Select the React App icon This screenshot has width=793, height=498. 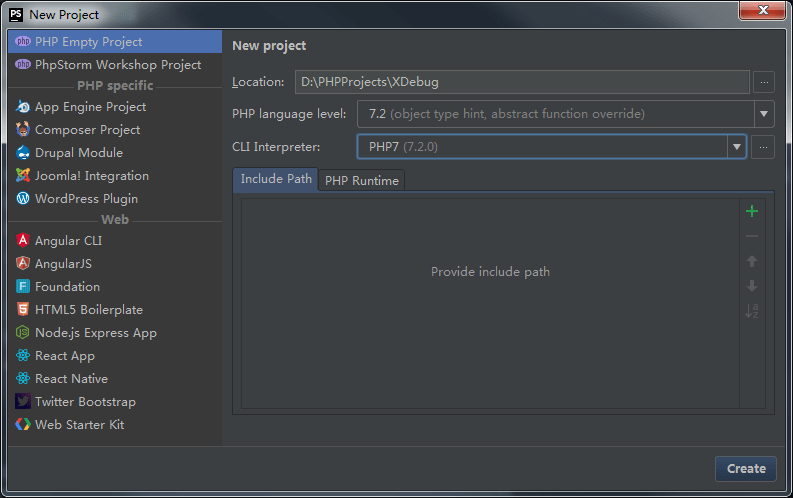(23, 355)
